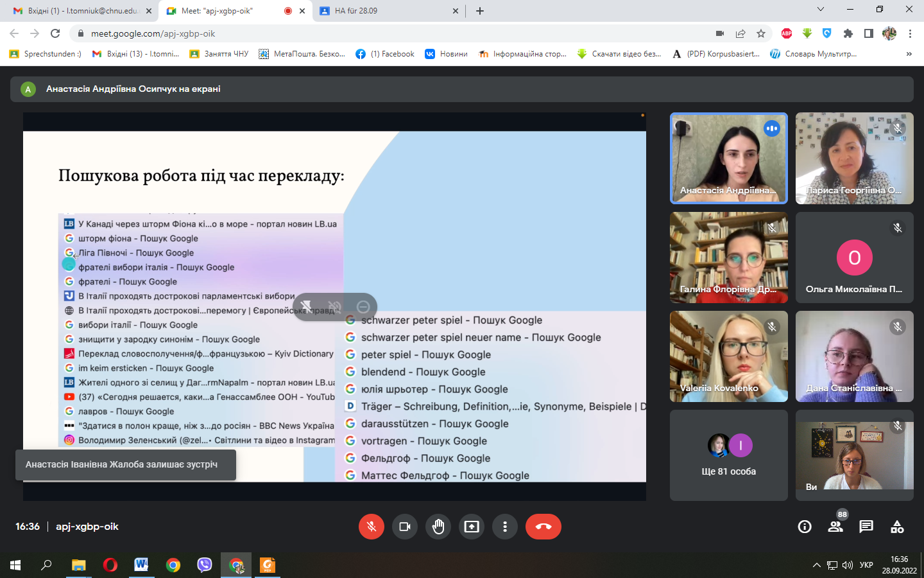Viewport: 924px width, 578px height.
Task: Open the chat with everyone panel
Action: pos(866,527)
